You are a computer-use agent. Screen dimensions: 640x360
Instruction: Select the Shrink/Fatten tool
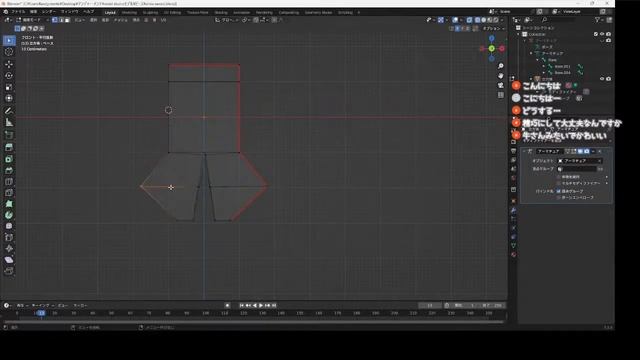(9, 249)
